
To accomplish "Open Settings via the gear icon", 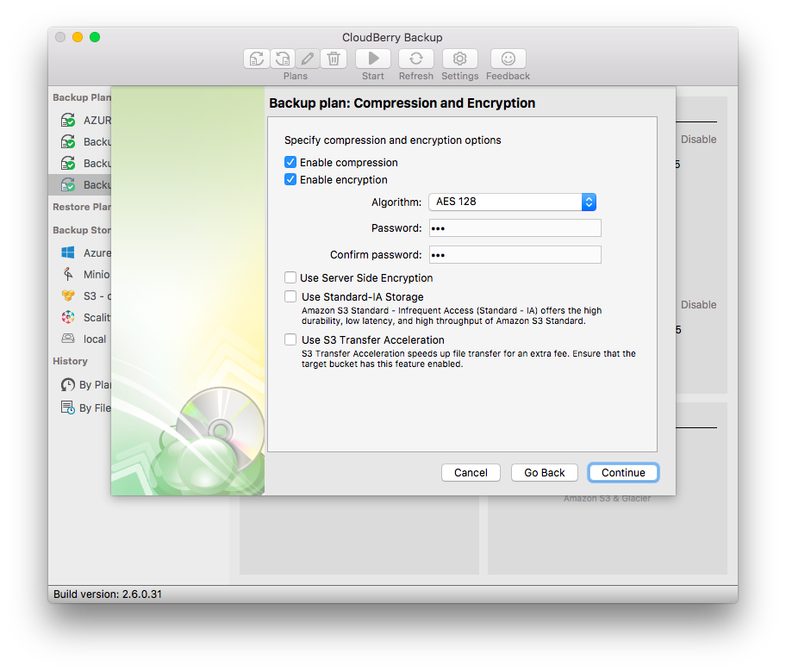I will pos(459,59).
